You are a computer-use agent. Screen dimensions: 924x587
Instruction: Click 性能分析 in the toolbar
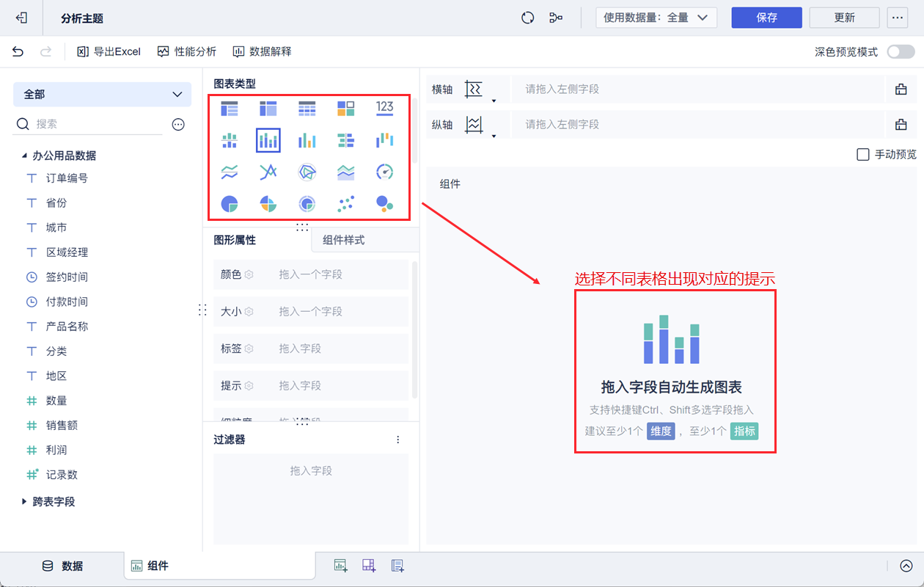pos(187,51)
